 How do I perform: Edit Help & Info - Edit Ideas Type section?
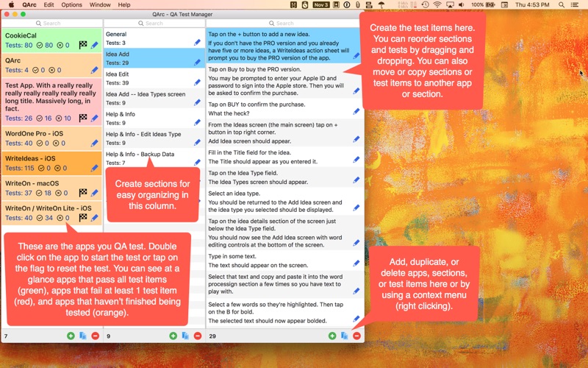pos(197,142)
